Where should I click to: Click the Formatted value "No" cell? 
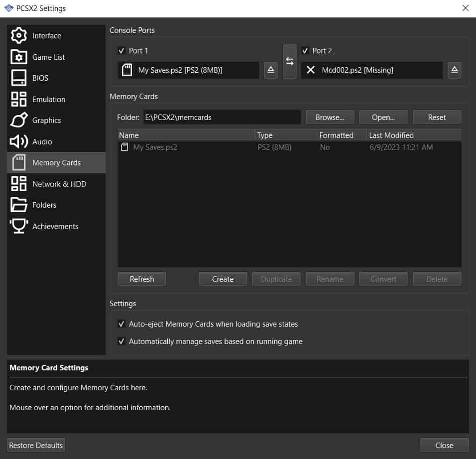coord(325,147)
